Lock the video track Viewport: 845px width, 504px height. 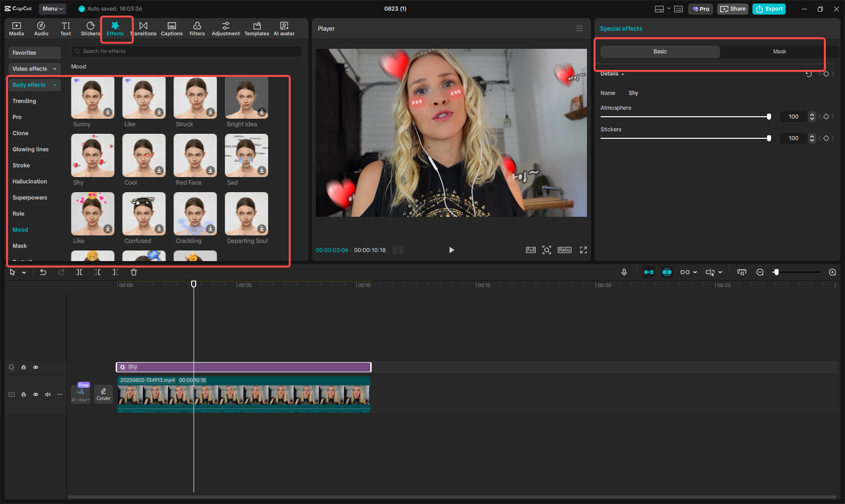[23, 394]
